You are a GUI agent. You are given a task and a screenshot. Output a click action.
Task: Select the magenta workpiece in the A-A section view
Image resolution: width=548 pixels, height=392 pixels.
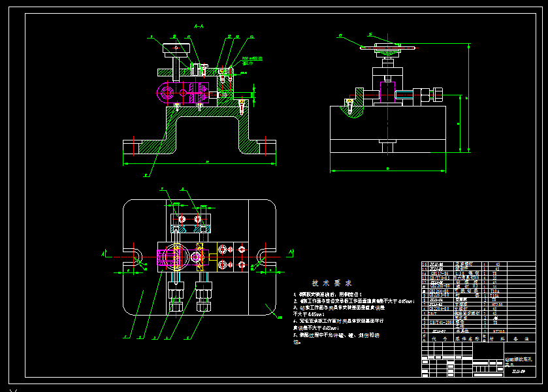[182, 93]
